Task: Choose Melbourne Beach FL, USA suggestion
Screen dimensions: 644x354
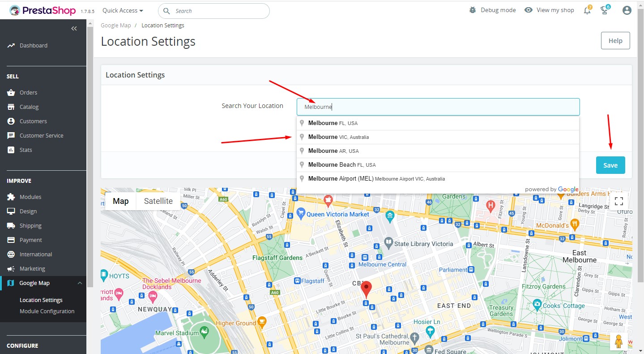Action: (438, 164)
